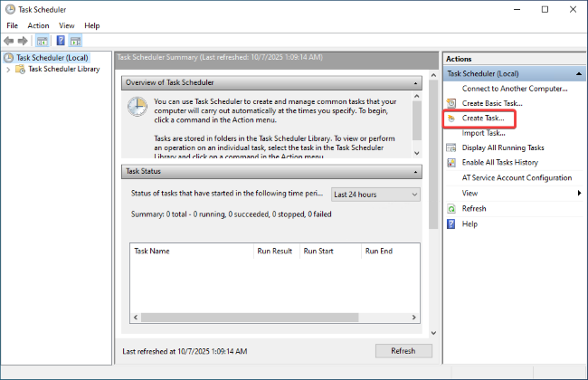Click the Enable All Tasks History icon

(451, 163)
